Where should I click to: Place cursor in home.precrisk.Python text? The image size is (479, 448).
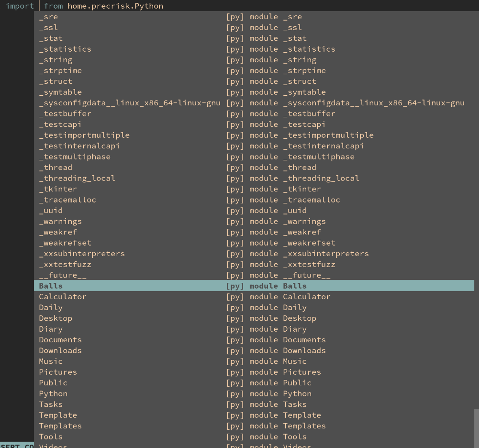[x=115, y=6]
